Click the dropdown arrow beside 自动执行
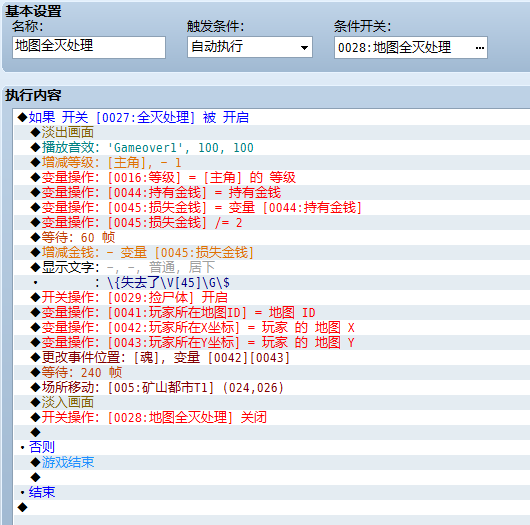Image resolution: width=530 pixels, height=525 pixels. tap(304, 48)
